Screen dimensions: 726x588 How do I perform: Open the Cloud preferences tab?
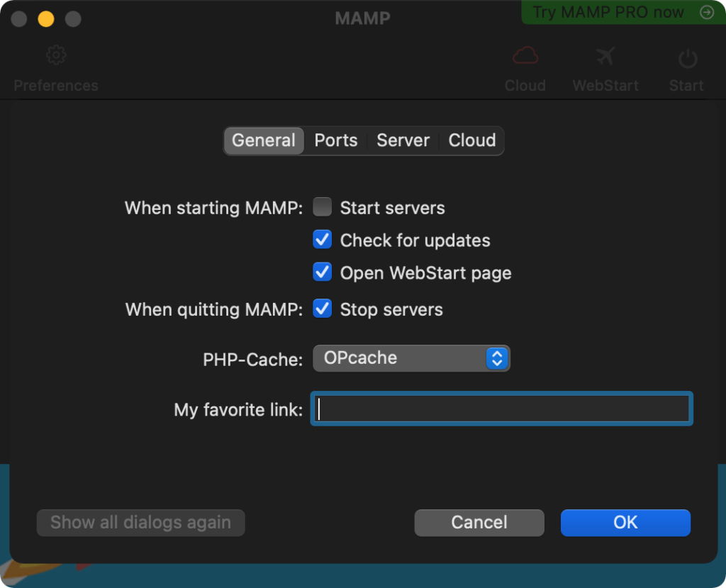(x=471, y=140)
